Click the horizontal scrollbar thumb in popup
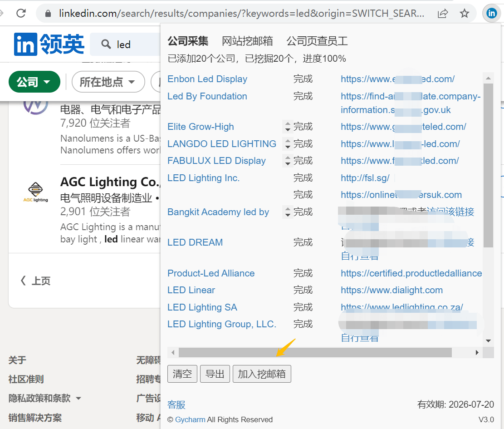 tap(315, 352)
